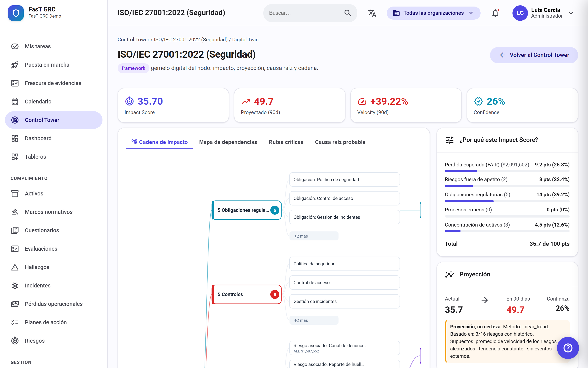Open the Gestión de incidentes control item
This screenshot has height=368, width=588.
pos(344,301)
